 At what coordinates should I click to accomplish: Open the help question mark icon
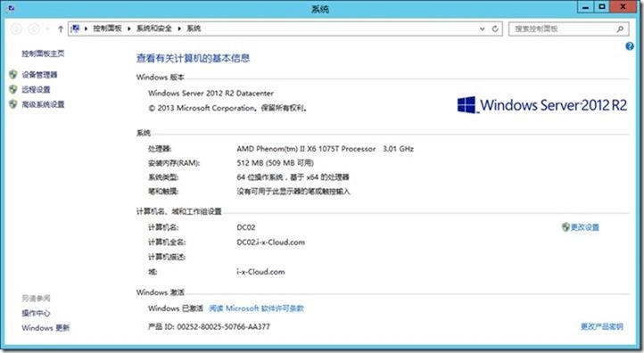click(629, 46)
